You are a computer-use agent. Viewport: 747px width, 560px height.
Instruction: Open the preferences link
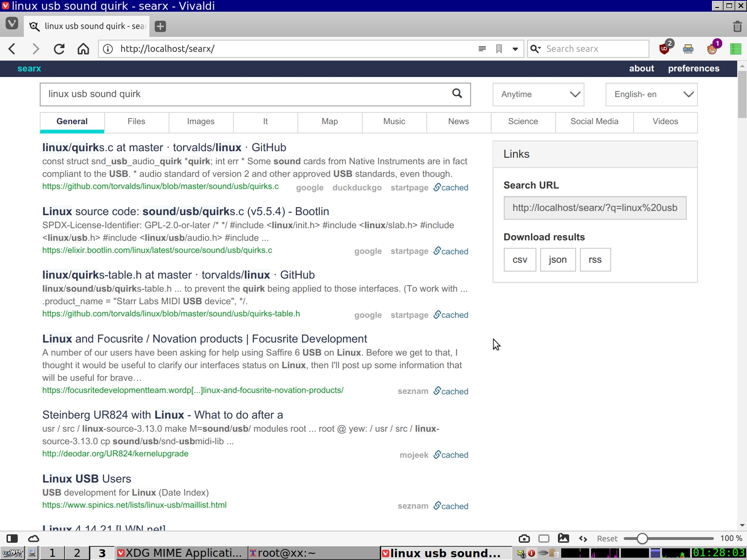693,69
